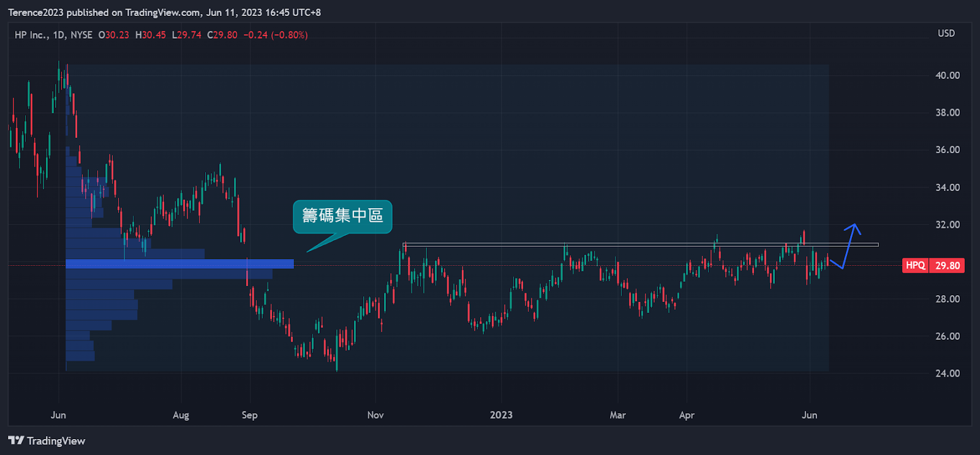Click the 32.00 price axis label
This screenshot has height=455, width=980.
click(x=948, y=225)
